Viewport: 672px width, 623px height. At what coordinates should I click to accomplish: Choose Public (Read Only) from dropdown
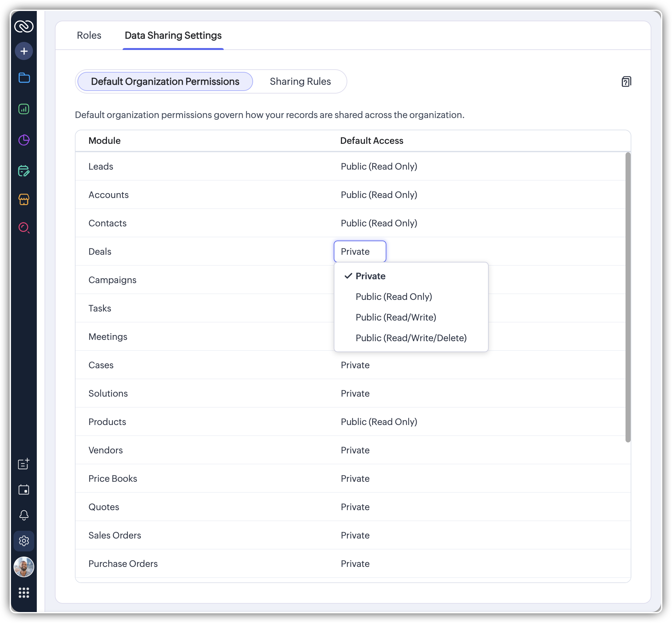(393, 297)
